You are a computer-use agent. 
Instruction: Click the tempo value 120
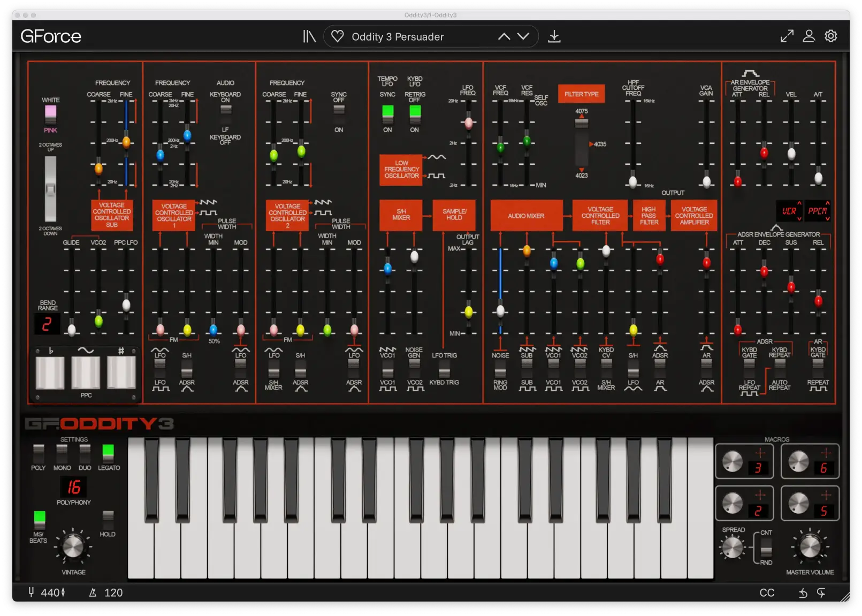coord(113,592)
